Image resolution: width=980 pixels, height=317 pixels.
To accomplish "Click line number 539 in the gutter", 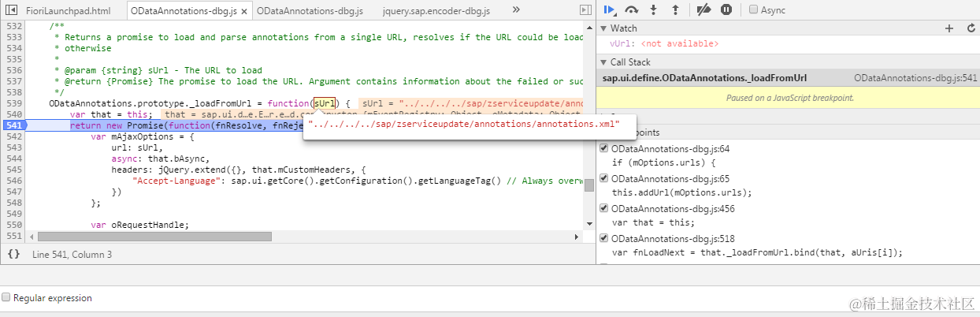I will click(x=13, y=103).
